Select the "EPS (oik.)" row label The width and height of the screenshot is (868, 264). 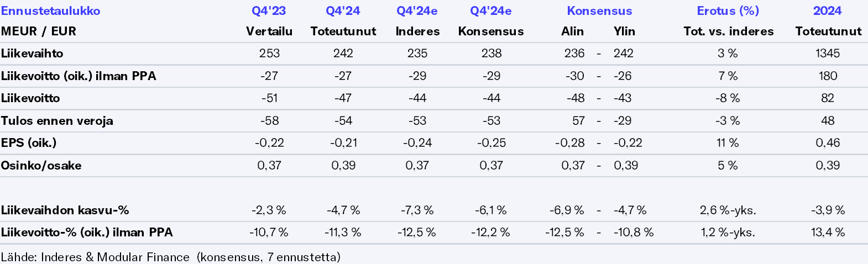(29, 143)
